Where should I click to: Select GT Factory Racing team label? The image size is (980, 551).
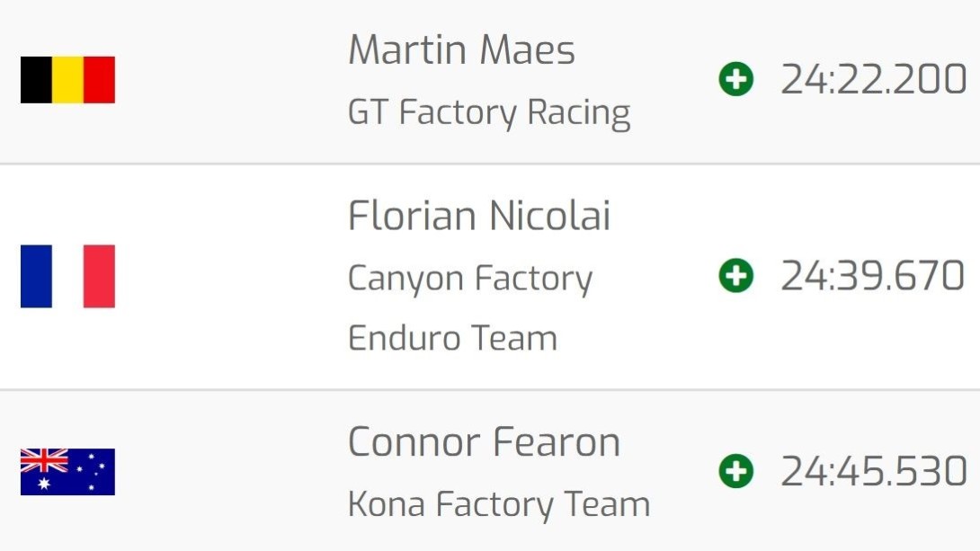coord(489,113)
